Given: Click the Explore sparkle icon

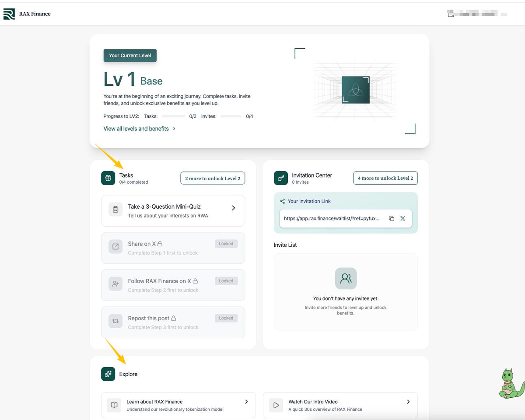Looking at the screenshot, I should 108,374.
